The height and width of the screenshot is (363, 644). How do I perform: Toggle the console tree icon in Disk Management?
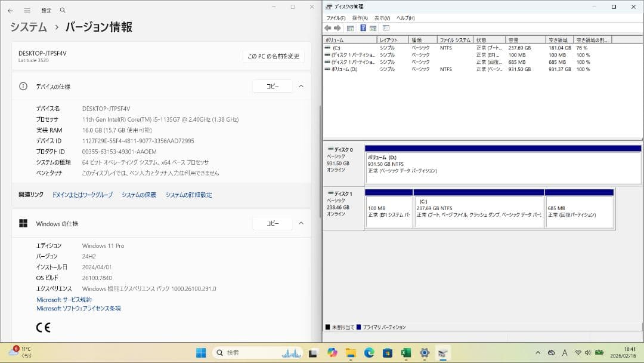click(351, 27)
